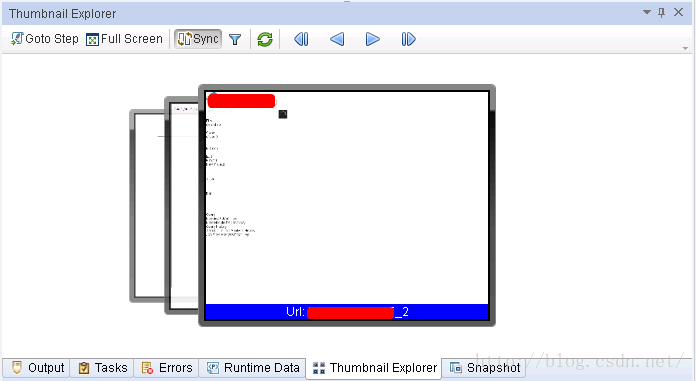Switch to the Runtime Data tab
Screen dimensions: 696x381
pos(253,368)
